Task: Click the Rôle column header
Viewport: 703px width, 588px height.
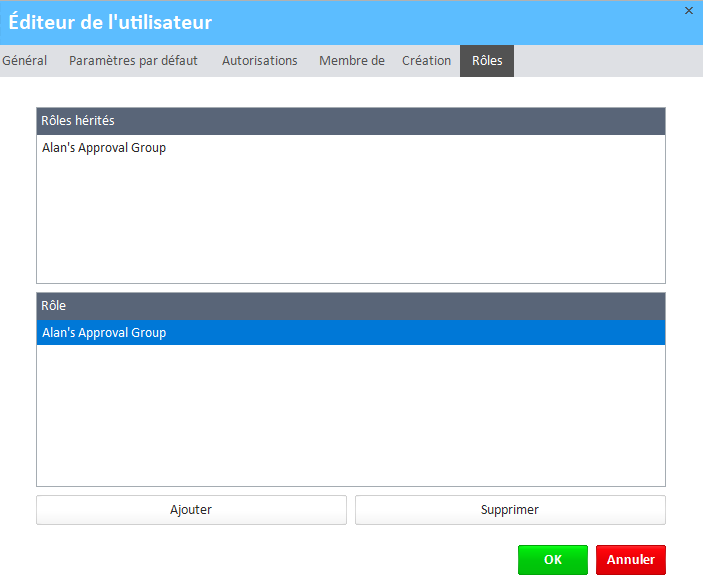Action: (x=350, y=305)
